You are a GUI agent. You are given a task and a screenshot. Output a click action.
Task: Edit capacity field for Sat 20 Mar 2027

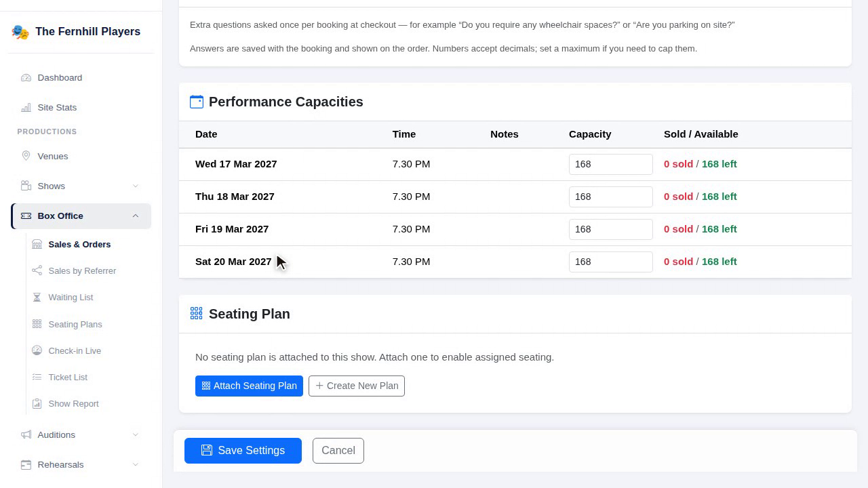611,262
